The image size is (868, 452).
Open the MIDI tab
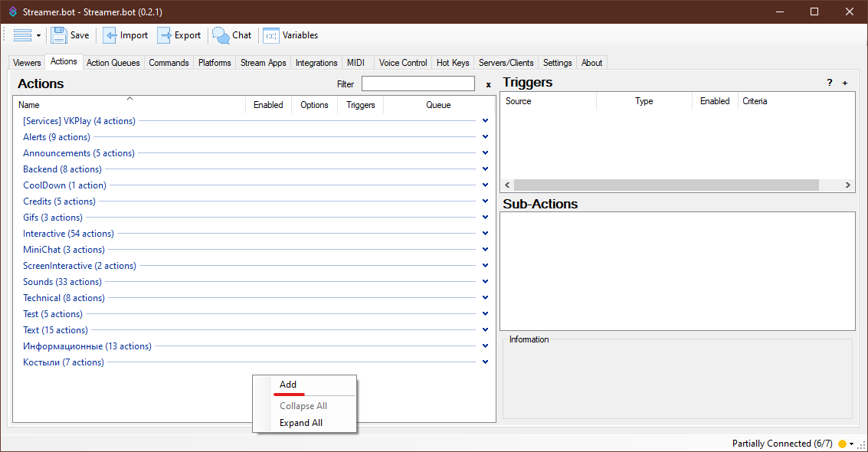pos(356,63)
